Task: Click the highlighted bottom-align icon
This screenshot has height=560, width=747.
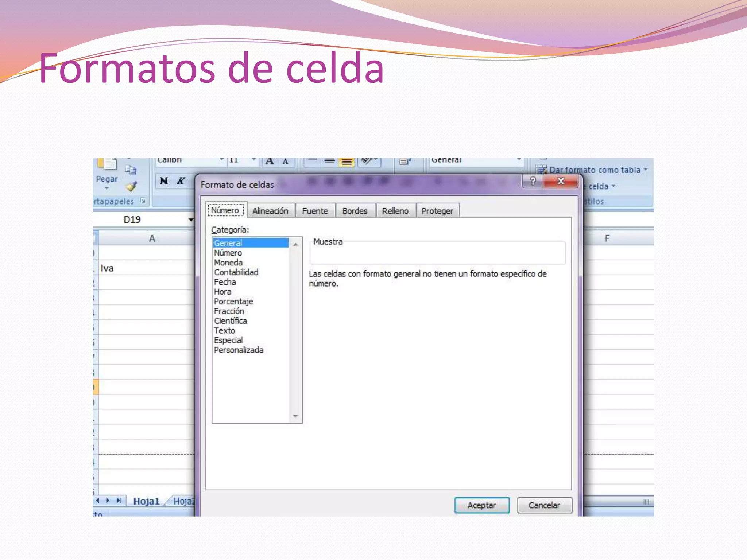Action: coord(347,162)
